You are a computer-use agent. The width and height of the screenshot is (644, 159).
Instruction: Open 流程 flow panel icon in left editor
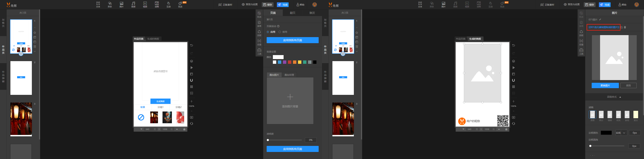coord(259,33)
